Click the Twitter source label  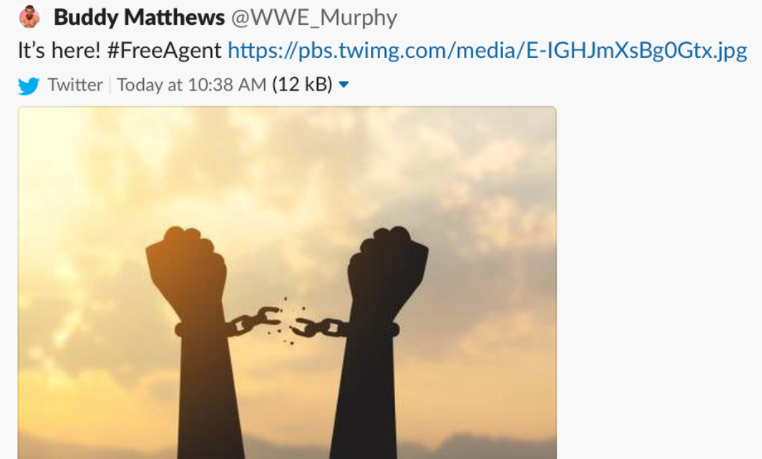tap(75, 85)
